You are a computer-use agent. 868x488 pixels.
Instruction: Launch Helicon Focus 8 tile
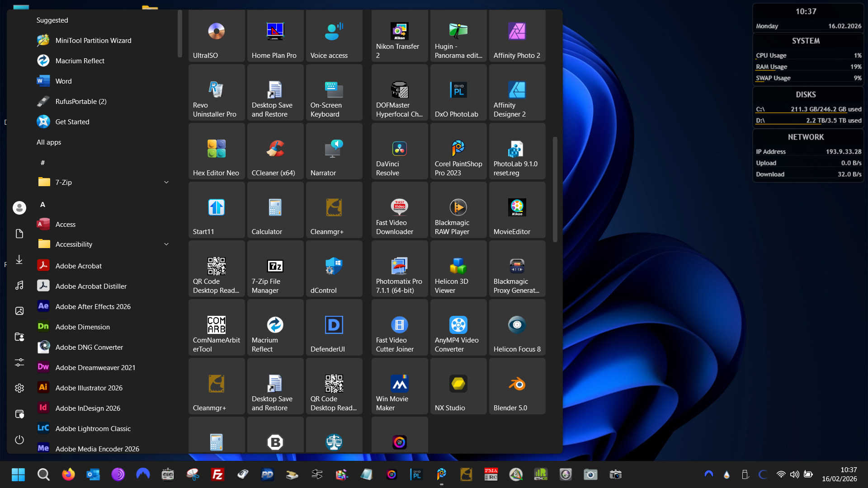pyautogui.click(x=517, y=328)
